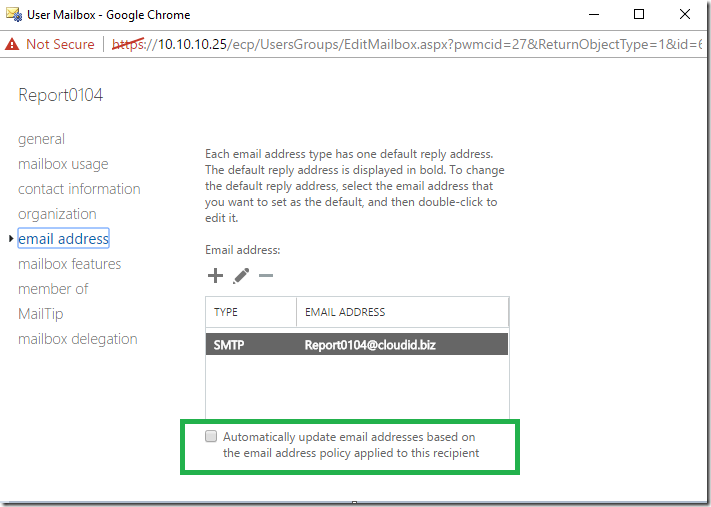This screenshot has width=711, height=507.
Task: Maximize the User Mailbox window
Action: 639,15
